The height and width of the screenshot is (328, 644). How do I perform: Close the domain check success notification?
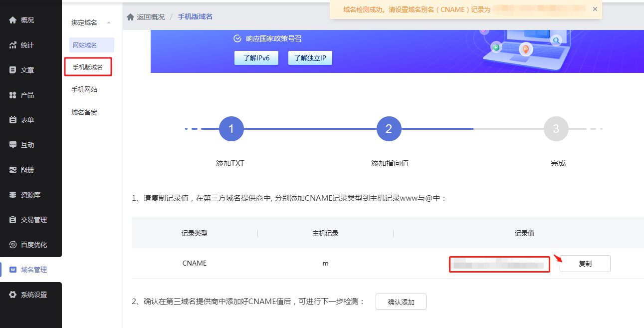[x=595, y=9]
